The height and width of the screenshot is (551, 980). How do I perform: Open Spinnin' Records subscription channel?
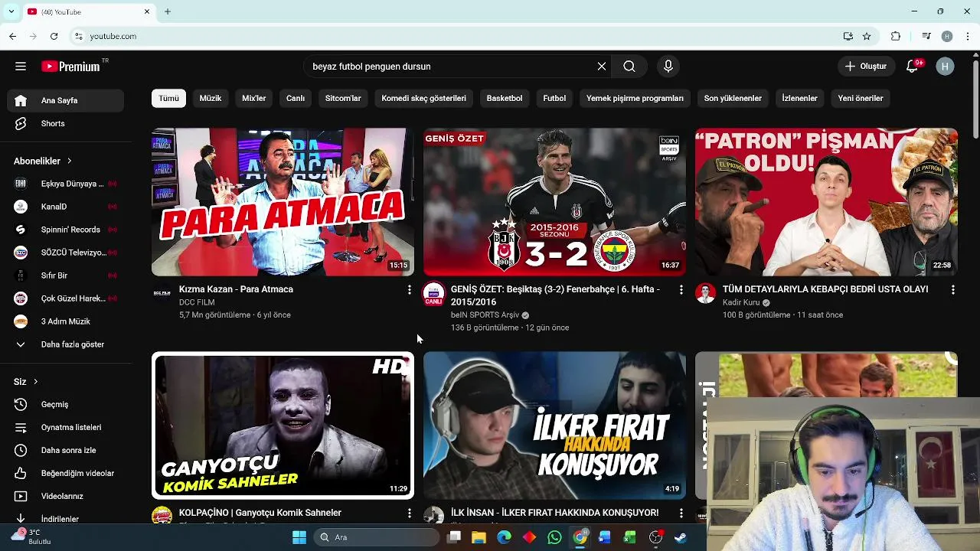pyautogui.click(x=66, y=230)
